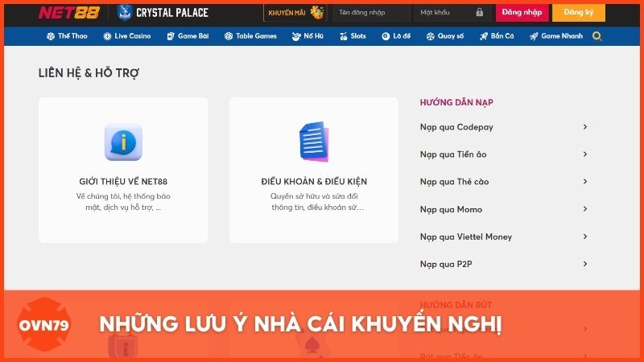This screenshot has width=644, height=362.
Task: Expand the Nạp qua Tiền ảo chevron
Action: coord(585,154)
